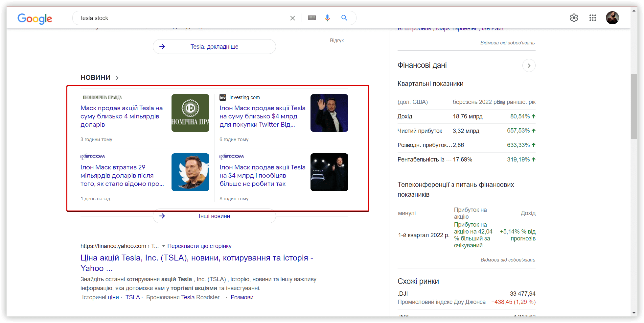Click the scrollbar up arrow
Viewport: 644px width, 323px height.
634,11
